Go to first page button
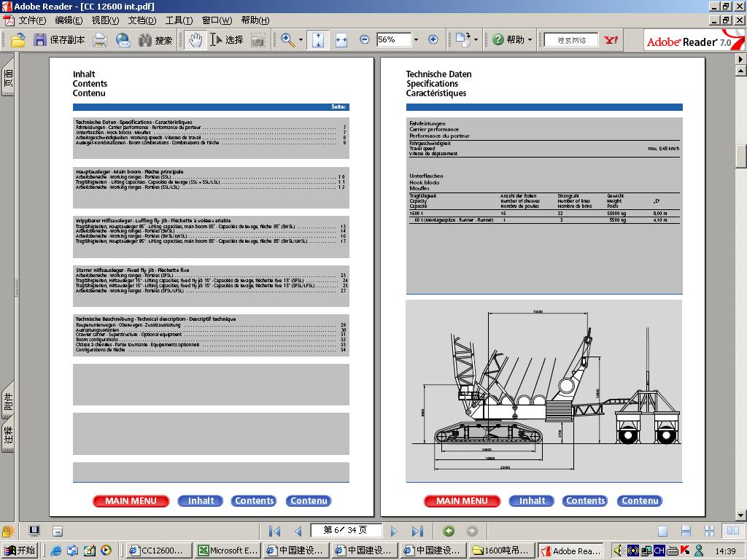The image size is (747, 560). point(274,531)
